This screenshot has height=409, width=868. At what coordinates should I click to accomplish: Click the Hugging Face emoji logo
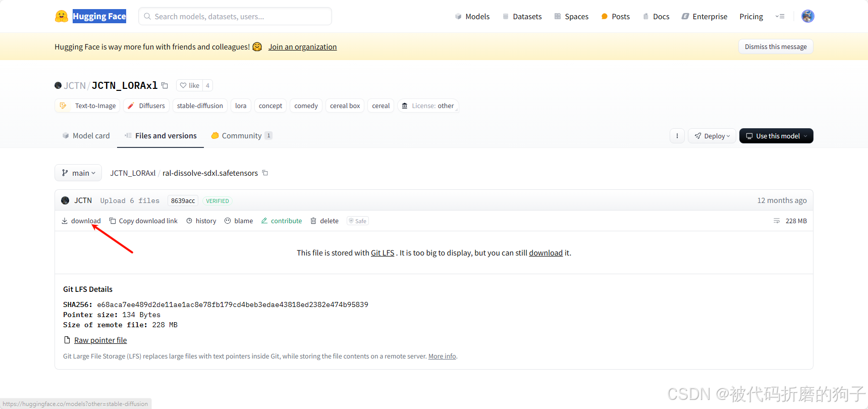click(62, 16)
